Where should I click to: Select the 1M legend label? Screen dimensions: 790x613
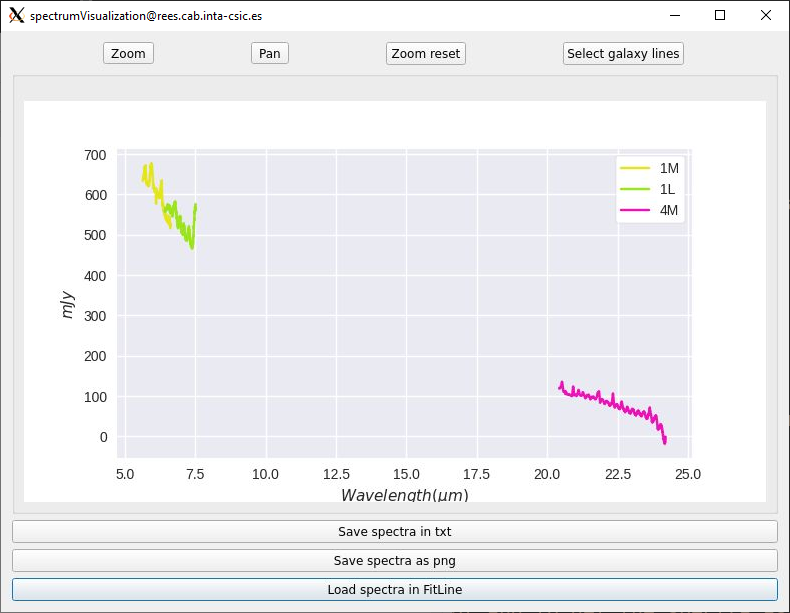pyautogui.click(x=669, y=168)
